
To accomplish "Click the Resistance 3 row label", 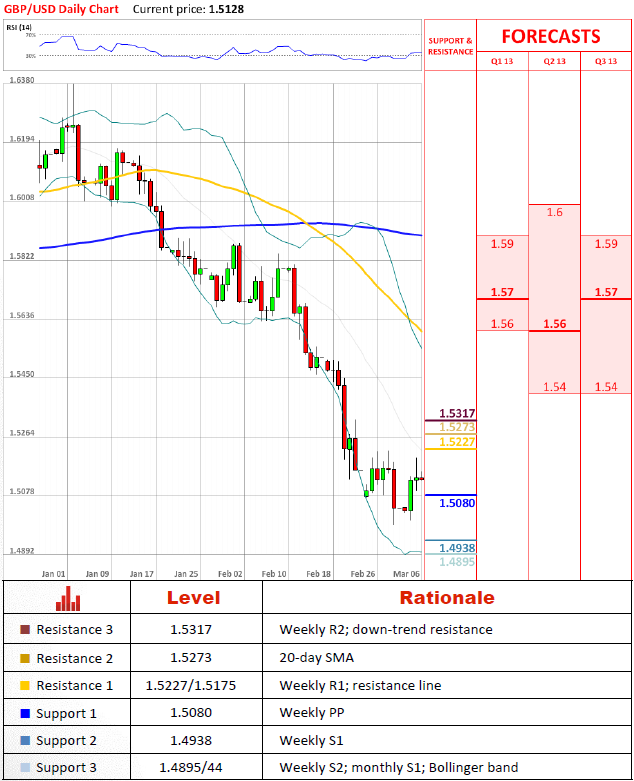I will 75,630.
